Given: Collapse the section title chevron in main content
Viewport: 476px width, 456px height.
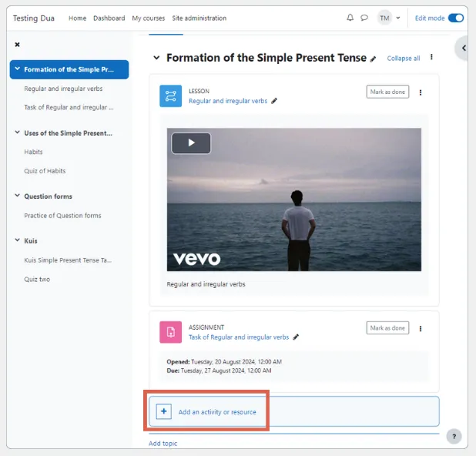Looking at the screenshot, I should (x=156, y=58).
